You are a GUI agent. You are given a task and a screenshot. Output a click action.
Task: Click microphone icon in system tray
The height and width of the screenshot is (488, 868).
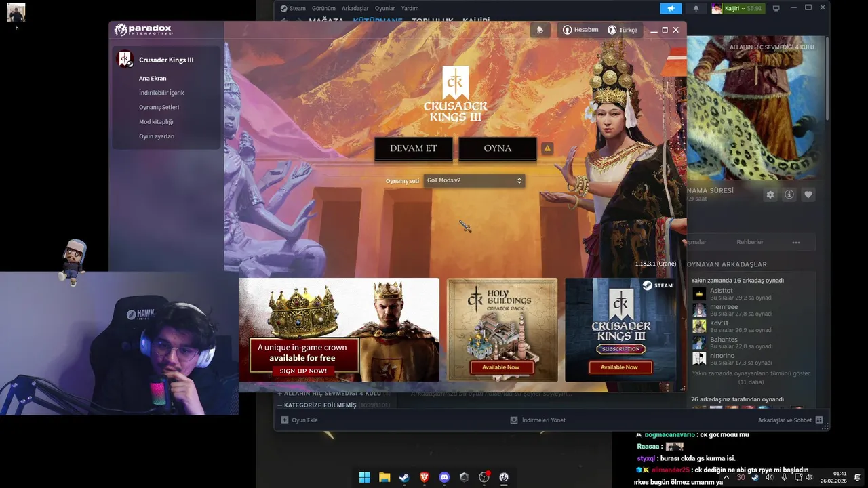784,477
